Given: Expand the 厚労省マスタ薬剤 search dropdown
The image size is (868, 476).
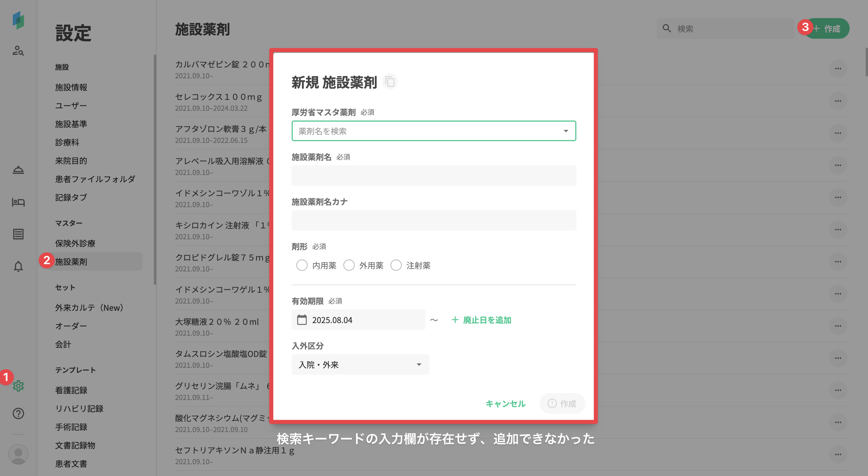Looking at the screenshot, I should coord(566,131).
